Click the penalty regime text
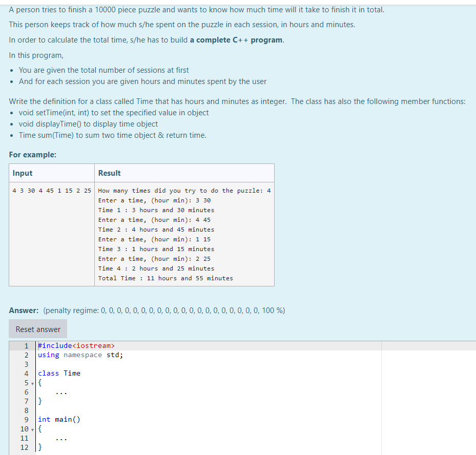Viewport: 476px width, 455px height. [x=164, y=310]
